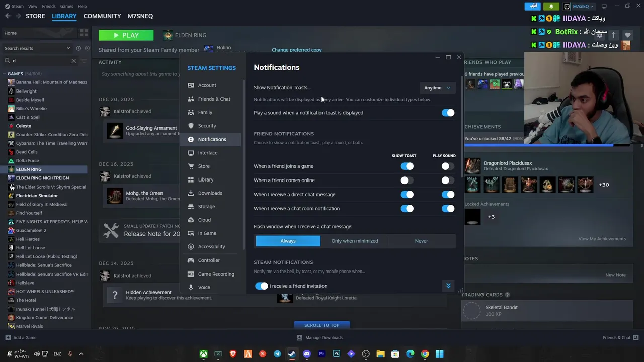644x362 pixels.
Task: Open Discord from the taskbar
Action: pos(307,354)
